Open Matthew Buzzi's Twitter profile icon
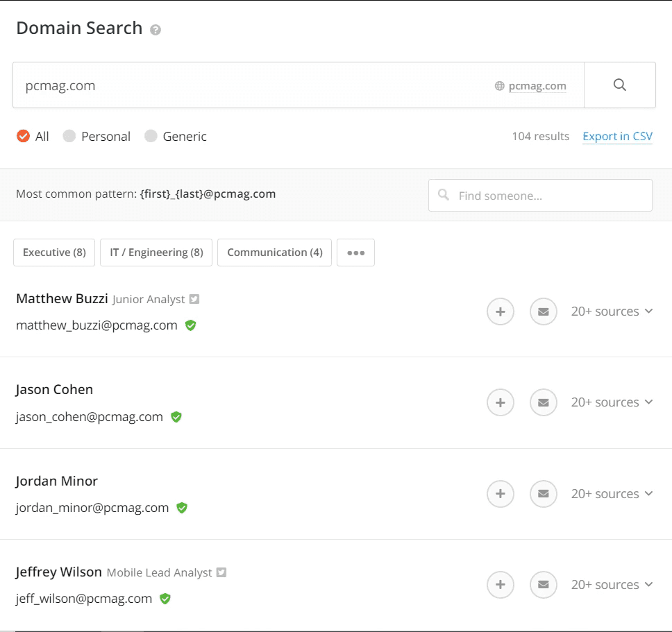Screen dimensions: 672x632 tap(194, 298)
